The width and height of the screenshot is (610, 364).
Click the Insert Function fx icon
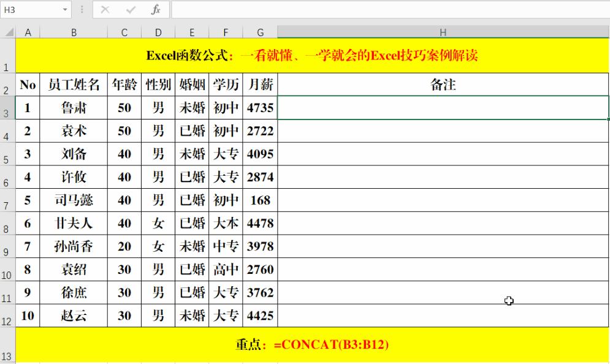tap(155, 9)
